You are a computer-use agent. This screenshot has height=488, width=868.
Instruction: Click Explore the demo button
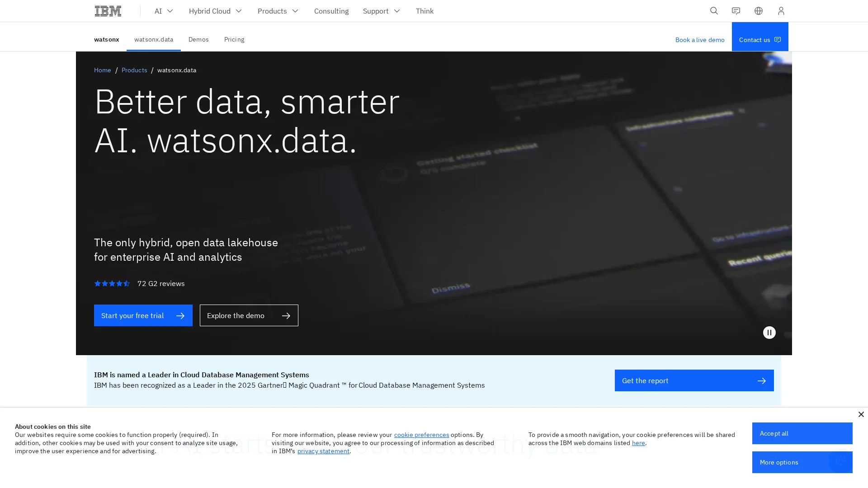pyautogui.click(x=249, y=315)
